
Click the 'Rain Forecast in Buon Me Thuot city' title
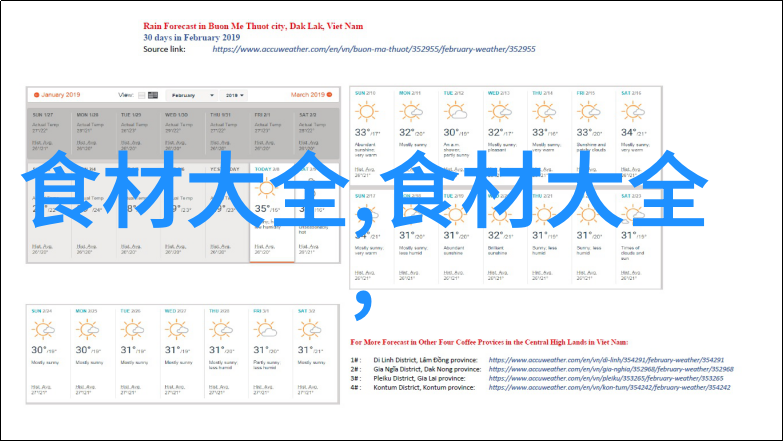click(253, 26)
